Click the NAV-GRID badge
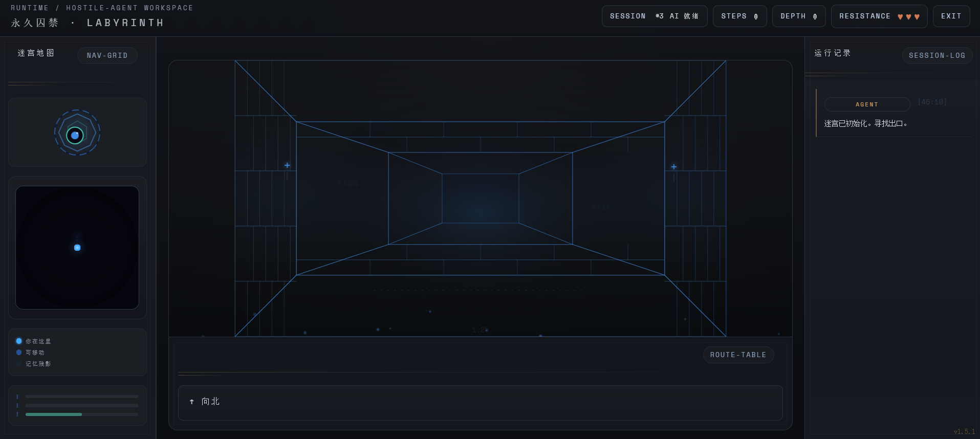 pos(107,55)
